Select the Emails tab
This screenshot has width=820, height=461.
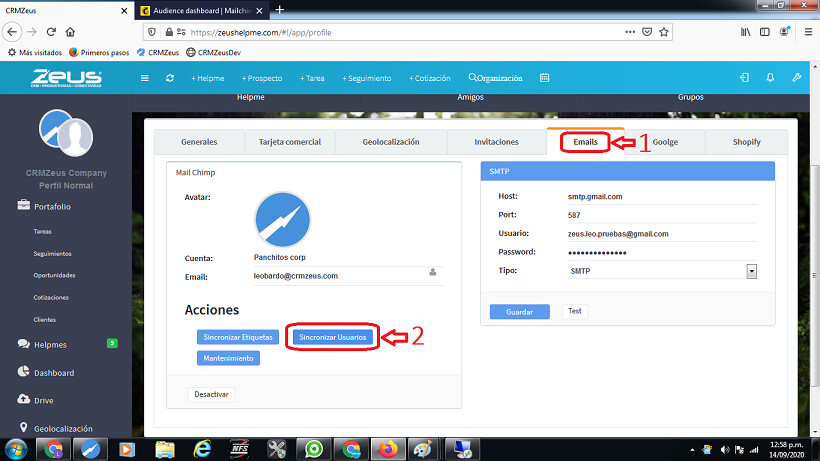[585, 142]
